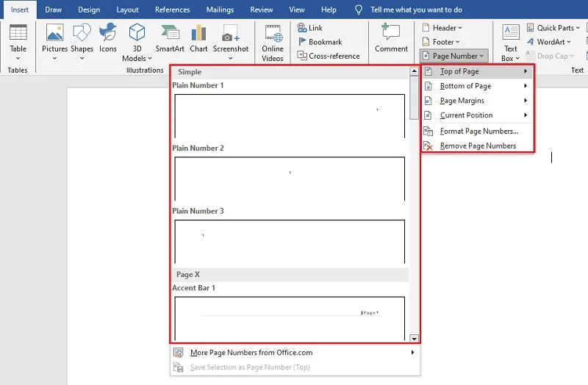Add a Bookmark

320,42
